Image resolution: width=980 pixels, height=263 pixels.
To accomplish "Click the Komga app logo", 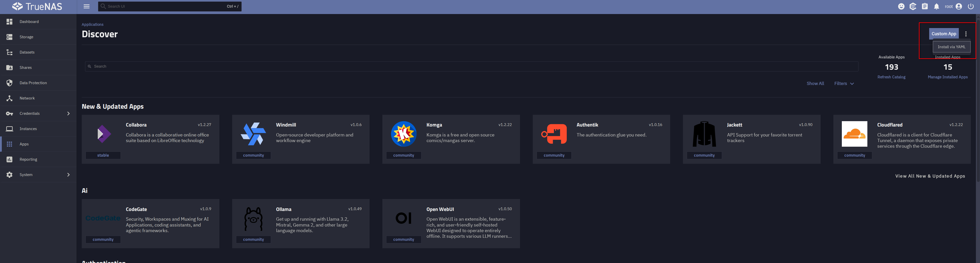I will pyautogui.click(x=404, y=134).
